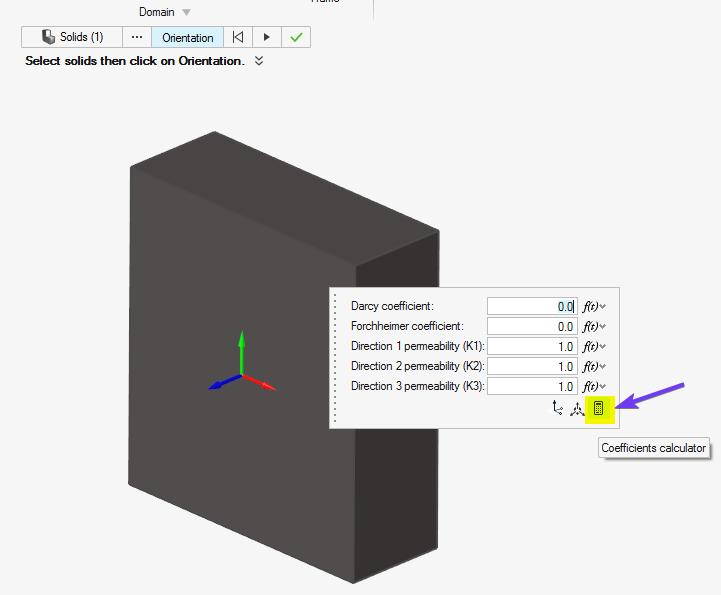Open f(t) dropdown for Forchheimer coefficient
This screenshot has width=721, height=595.
click(x=594, y=326)
